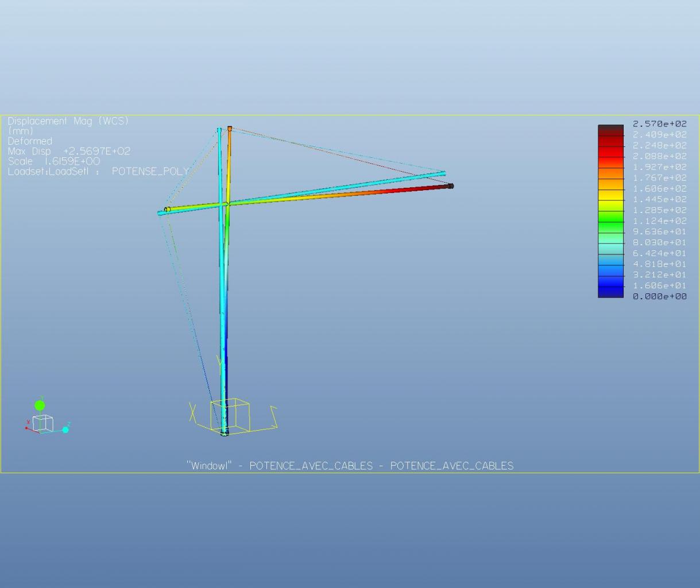Screen dimensions: 700x588
Task: Click legend value 1.606e+01
Action: coord(659,285)
